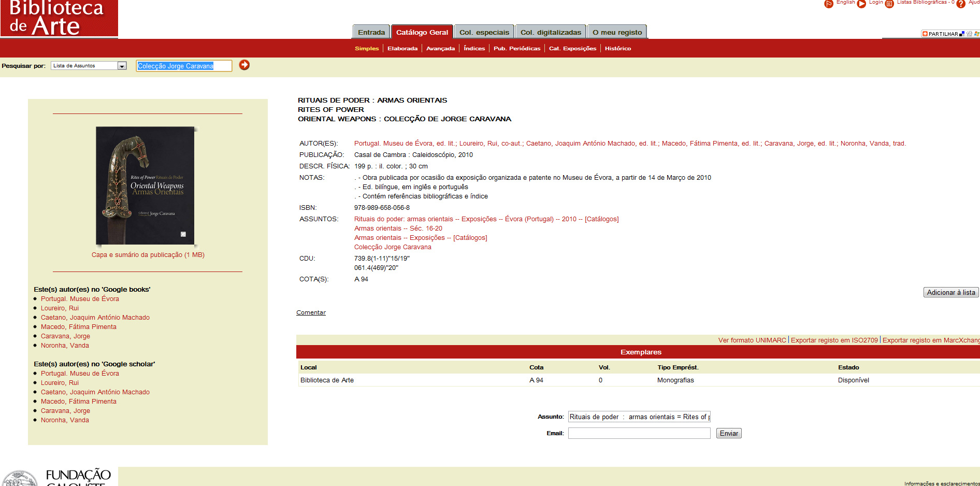Expand the Lista de Assuntos dropdown
Viewport: 980px width, 486px height.
[122, 66]
